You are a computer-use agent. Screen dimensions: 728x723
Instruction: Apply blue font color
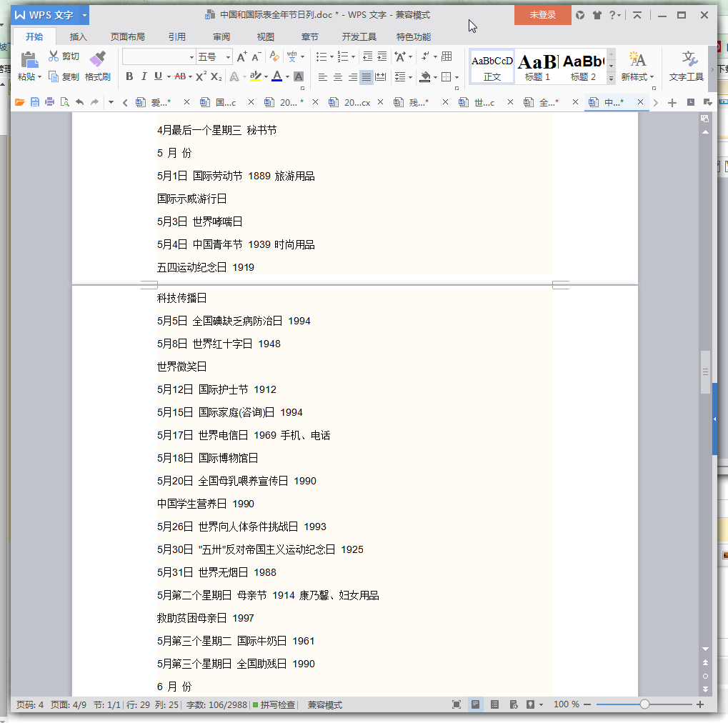coord(276,76)
